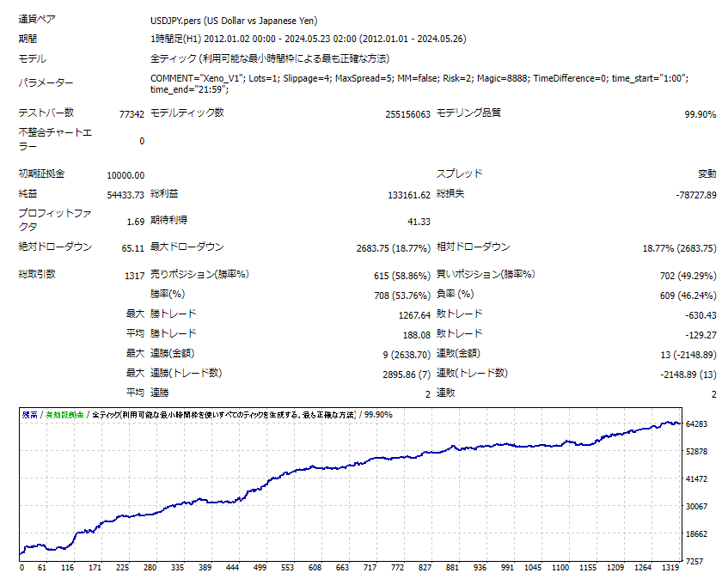Click the 残高 balance legend label

(30, 415)
